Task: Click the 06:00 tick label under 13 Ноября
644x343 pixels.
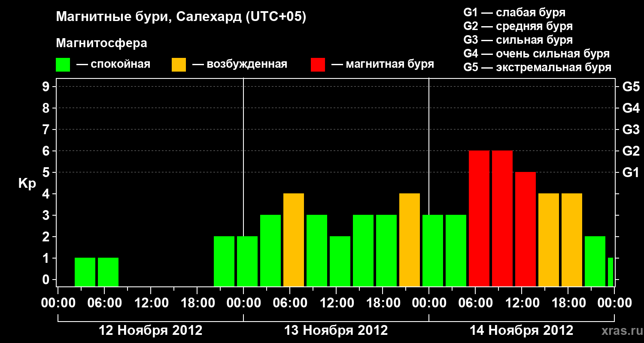Action: 290,303
